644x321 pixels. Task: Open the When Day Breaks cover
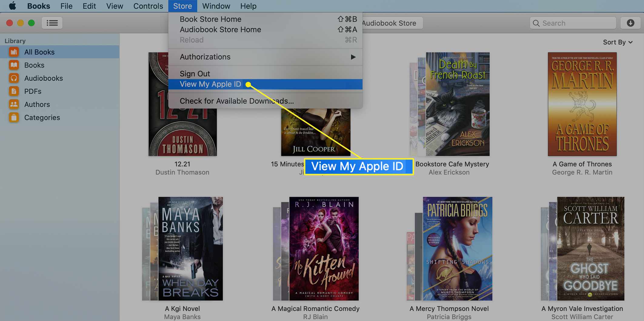tap(190, 249)
